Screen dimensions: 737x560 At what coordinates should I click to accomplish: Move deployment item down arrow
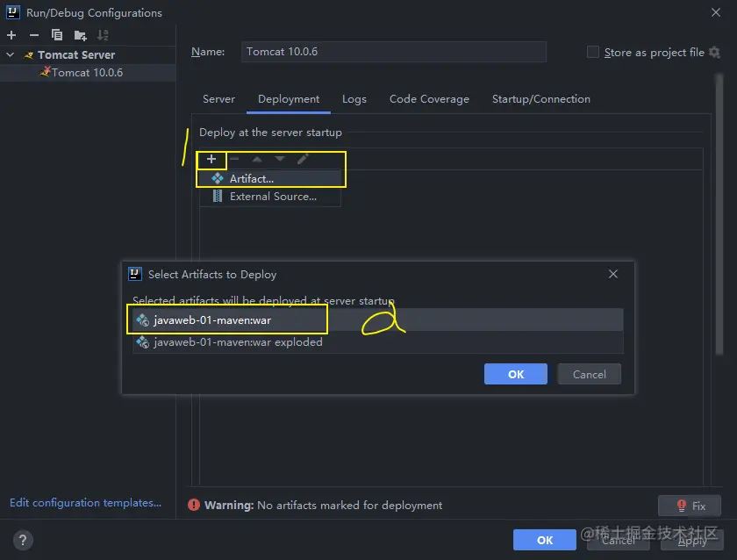pos(280,160)
